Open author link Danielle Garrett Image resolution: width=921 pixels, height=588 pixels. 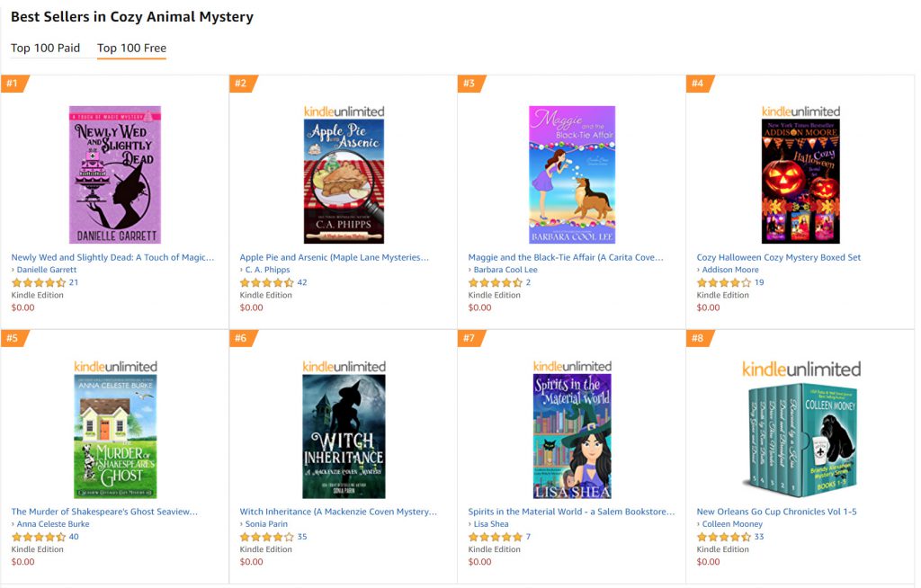click(47, 270)
